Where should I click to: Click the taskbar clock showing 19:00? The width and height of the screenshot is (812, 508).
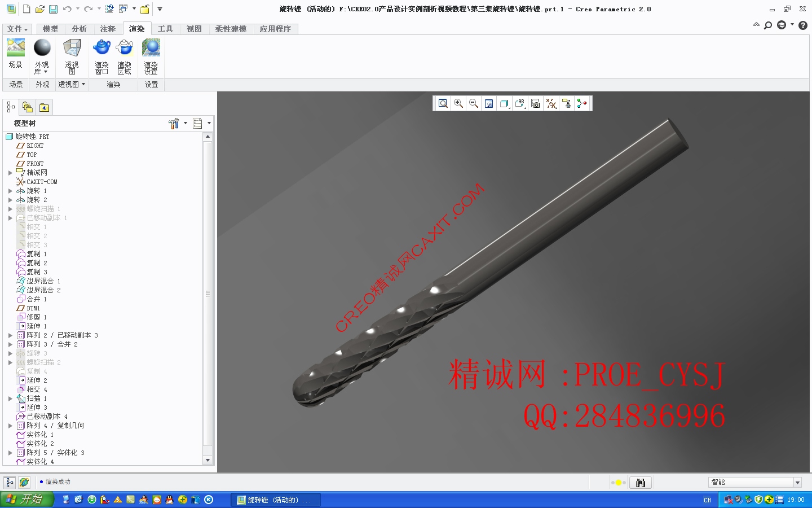point(796,500)
